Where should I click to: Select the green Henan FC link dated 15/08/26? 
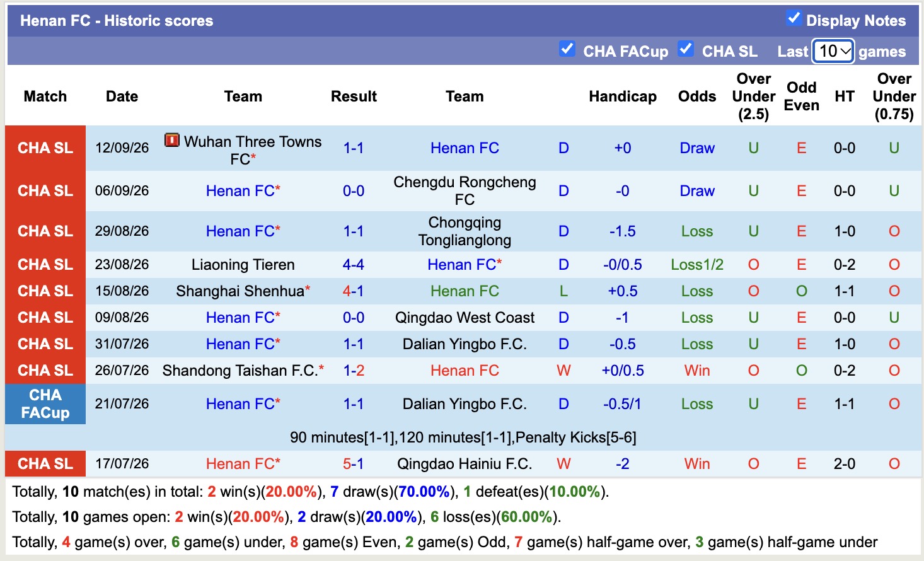pyautogui.click(x=465, y=291)
